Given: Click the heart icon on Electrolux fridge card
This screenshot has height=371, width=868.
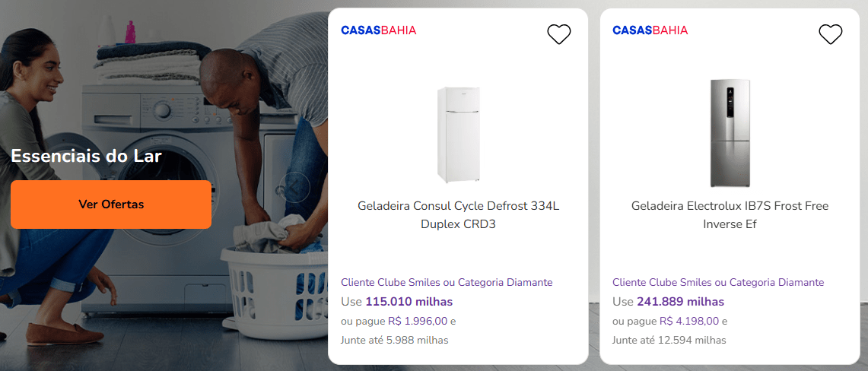Looking at the screenshot, I should [x=830, y=34].
